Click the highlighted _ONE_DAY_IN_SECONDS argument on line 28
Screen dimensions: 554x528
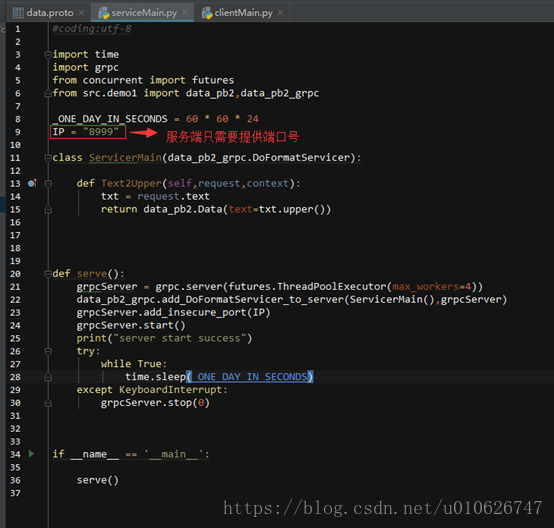[250, 377]
